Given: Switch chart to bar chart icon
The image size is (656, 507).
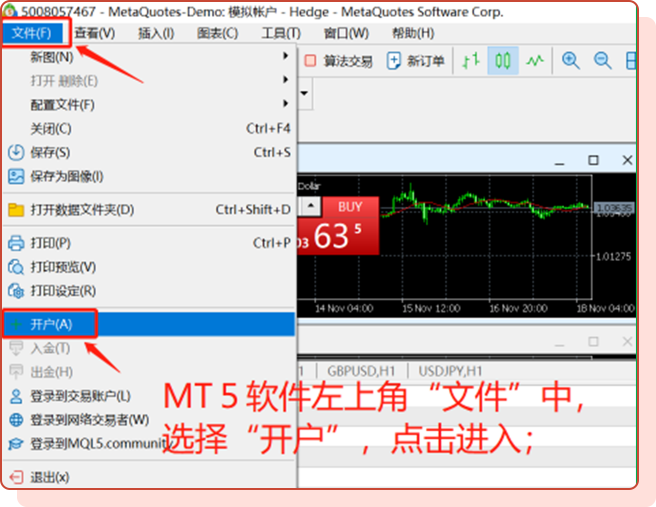Looking at the screenshot, I should pos(471,61).
